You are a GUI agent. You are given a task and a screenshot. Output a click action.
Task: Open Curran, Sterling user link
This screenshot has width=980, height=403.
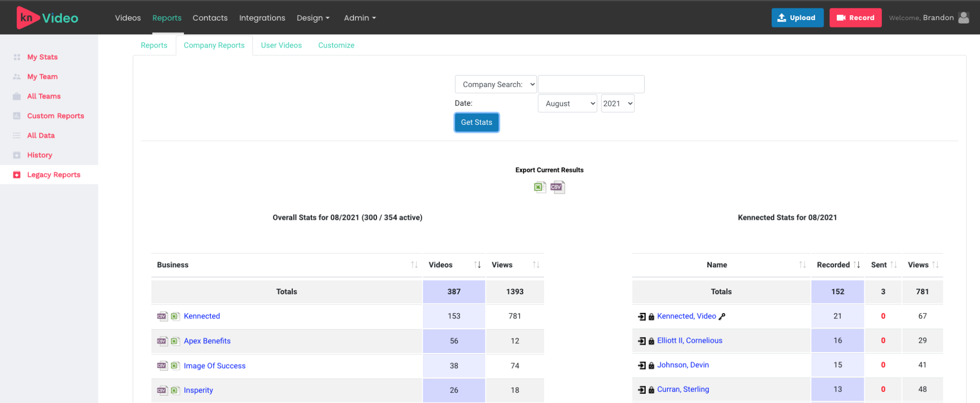[683, 389]
